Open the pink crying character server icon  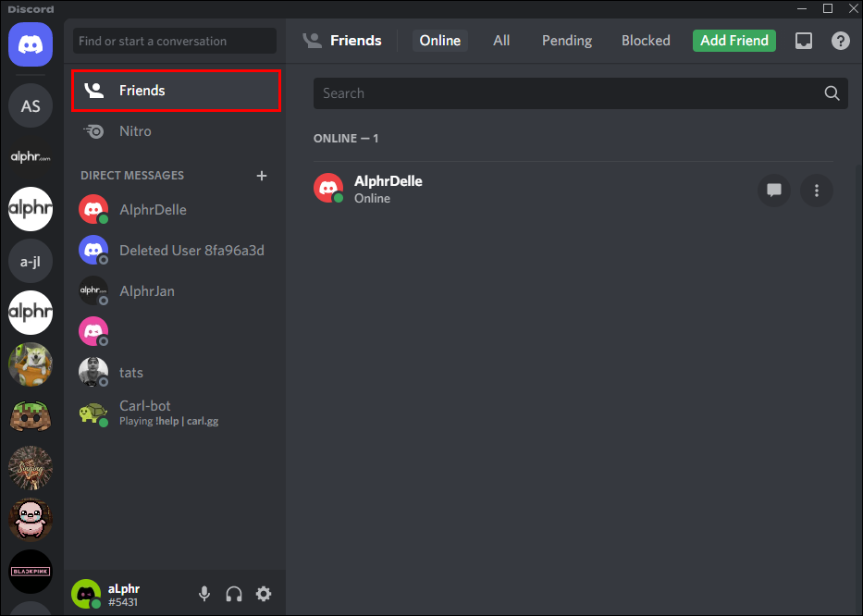31,520
